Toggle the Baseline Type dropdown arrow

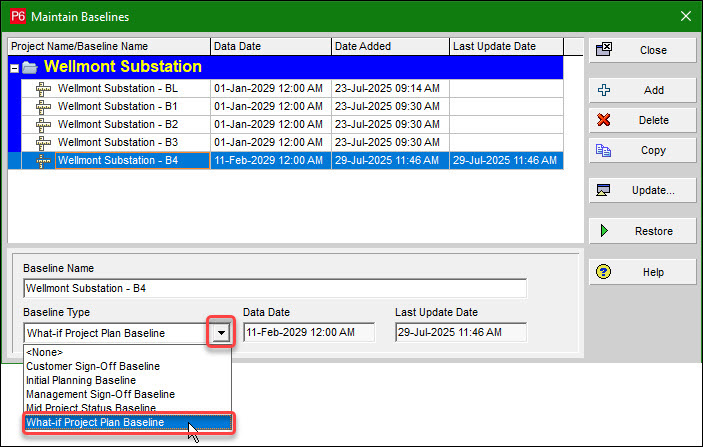point(222,333)
